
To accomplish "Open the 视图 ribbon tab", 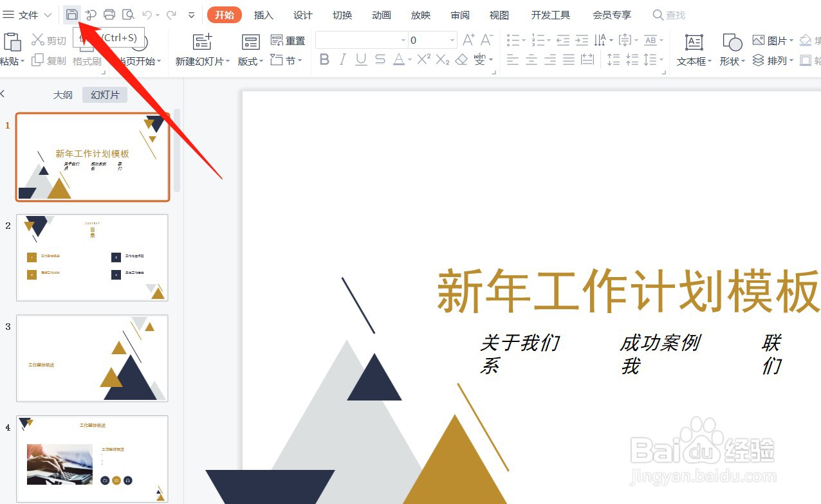I will click(x=499, y=15).
